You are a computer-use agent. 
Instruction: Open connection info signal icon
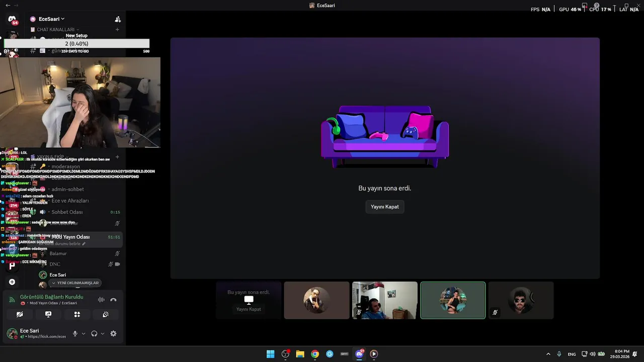pyautogui.click(x=12, y=300)
